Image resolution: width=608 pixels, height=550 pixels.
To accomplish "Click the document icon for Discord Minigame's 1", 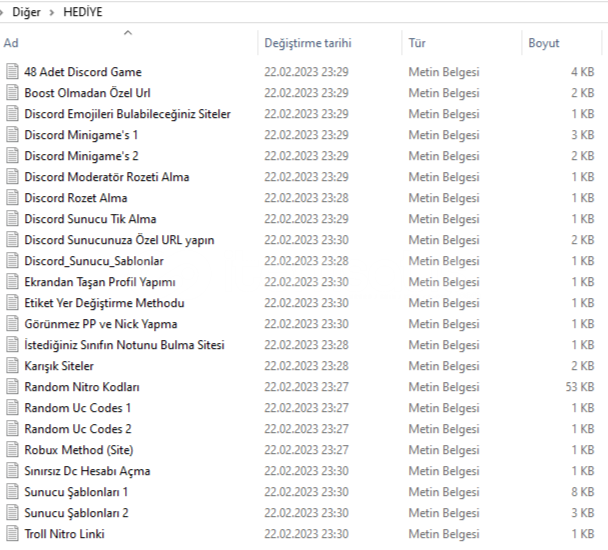I will point(12,135).
